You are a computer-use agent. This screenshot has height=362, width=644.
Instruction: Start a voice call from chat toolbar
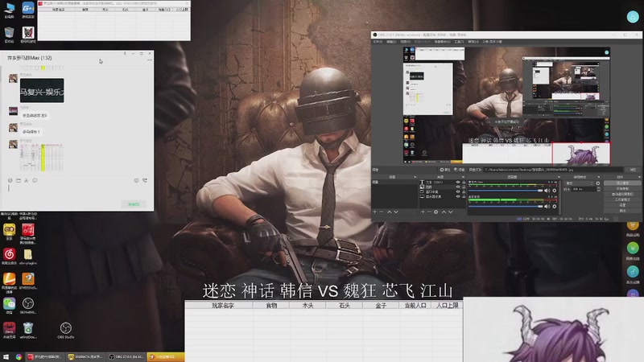tap(145, 180)
